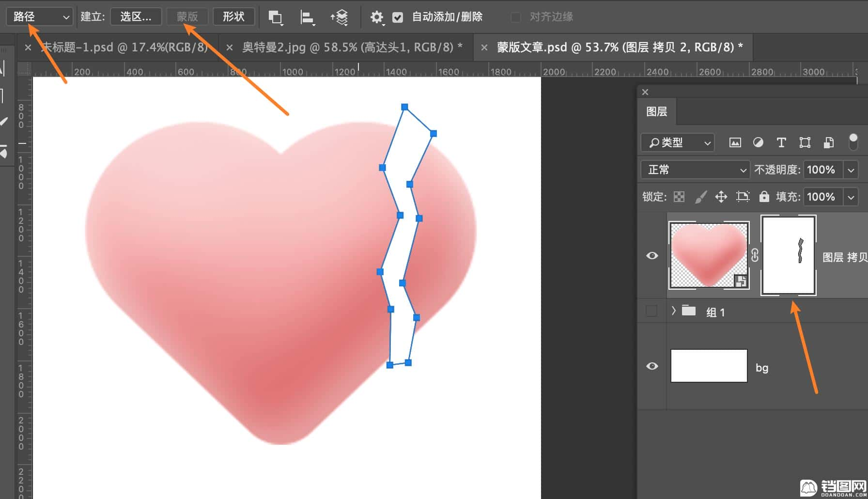Expand the 组 1 group chevron
This screenshot has width=868, height=499.
pos(674,311)
